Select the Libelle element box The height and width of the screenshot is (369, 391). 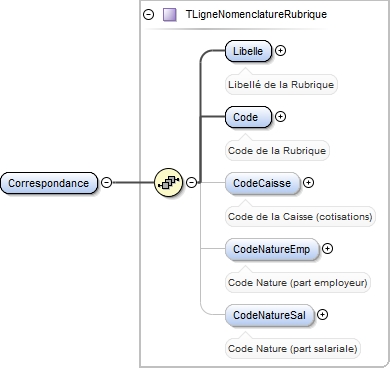pos(248,51)
